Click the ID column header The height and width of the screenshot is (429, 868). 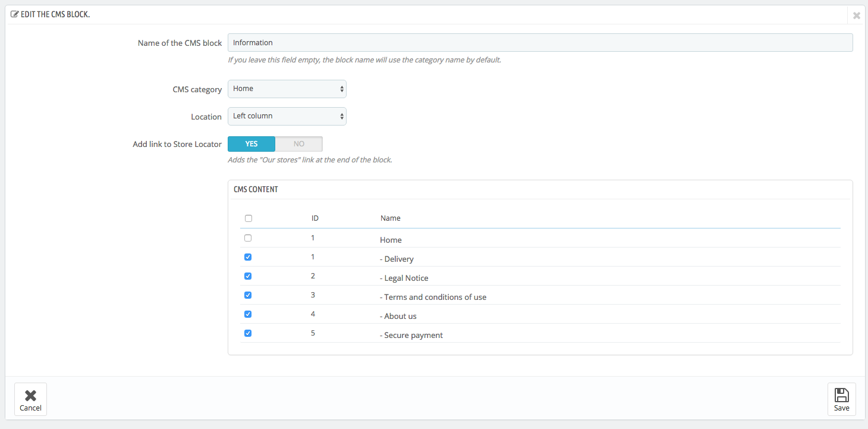tap(315, 218)
